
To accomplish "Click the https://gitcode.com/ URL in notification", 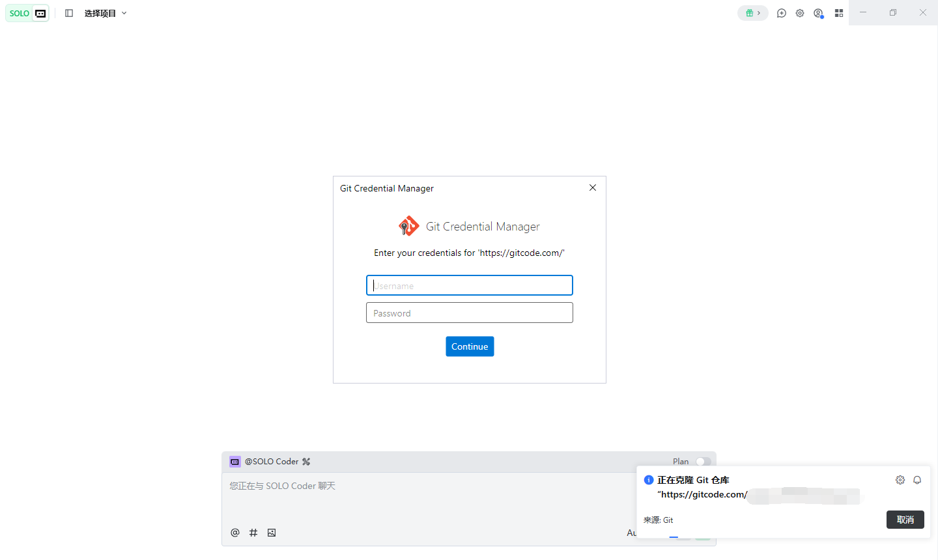I will tap(703, 495).
